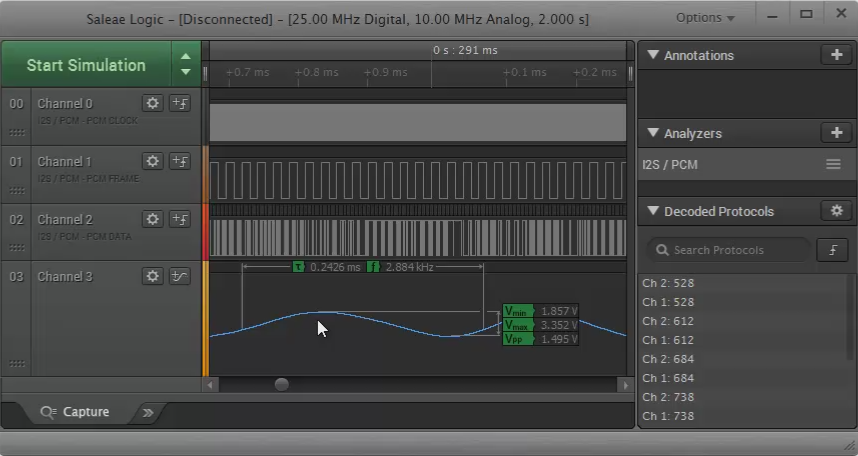The image size is (858, 456).
Task: Open Channel 2 settings gear
Action: (x=152, y=219)
